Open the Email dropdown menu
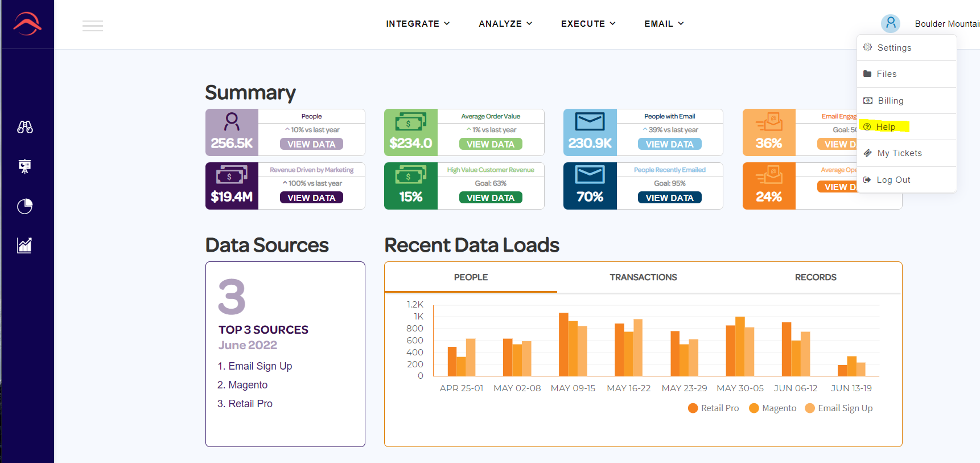Image resolution: width=980 pixels, height=463 pixels. (x=664, y=23)
